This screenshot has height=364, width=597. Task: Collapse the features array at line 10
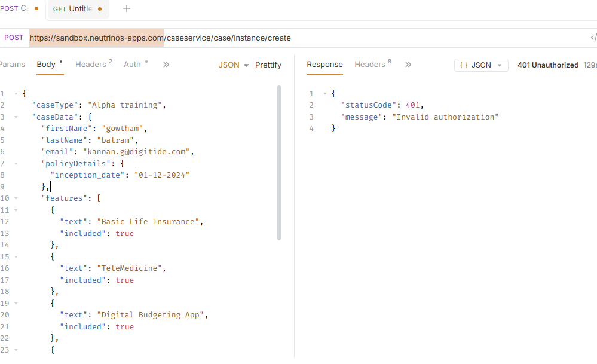(x=16, y=198)
